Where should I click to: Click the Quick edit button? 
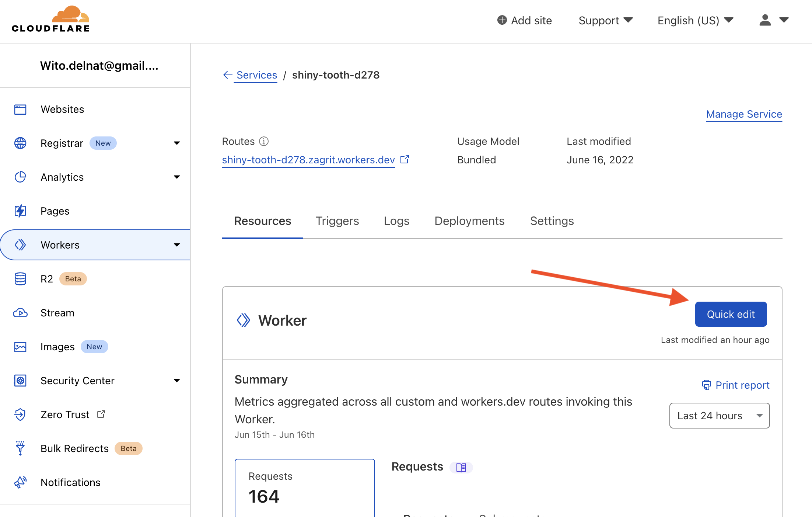(x=731, y=314)
